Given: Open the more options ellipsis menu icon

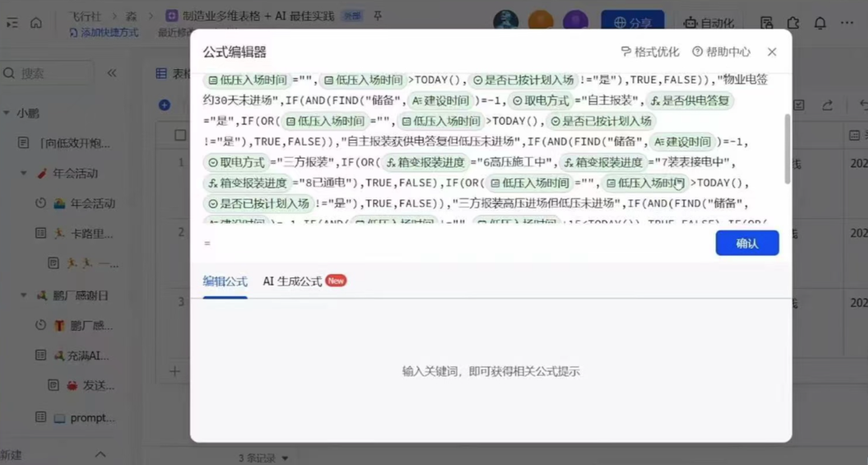Looking at the screenshot, I should pyautogui.click(x=845, y=24).
